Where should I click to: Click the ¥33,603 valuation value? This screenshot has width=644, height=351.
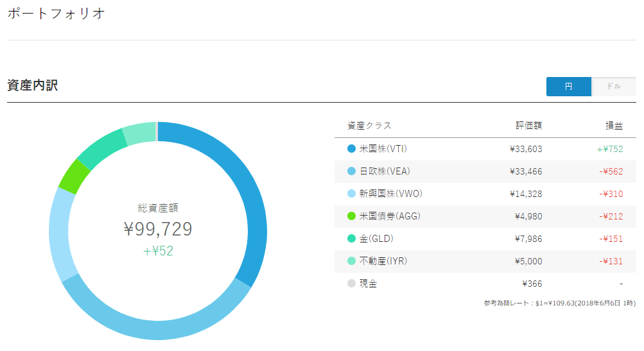(x=526, y=149)
